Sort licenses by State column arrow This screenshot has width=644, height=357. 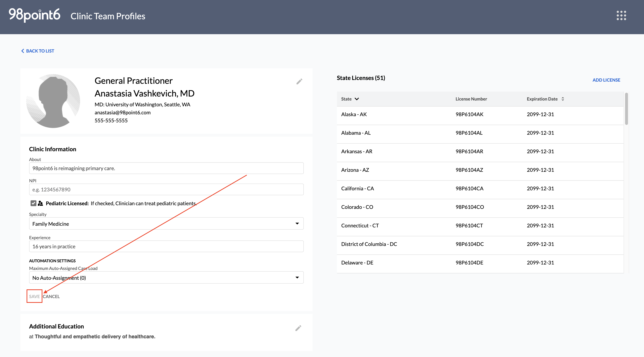[x=357, y=99]
